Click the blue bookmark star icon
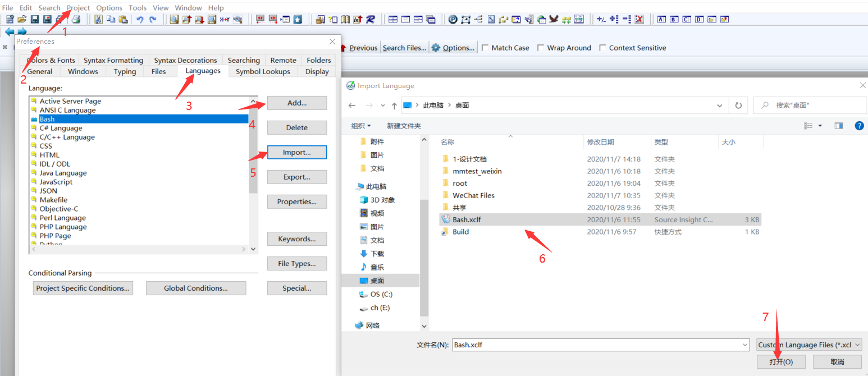The width and height of the screenshot is (868, 376). 298,19
